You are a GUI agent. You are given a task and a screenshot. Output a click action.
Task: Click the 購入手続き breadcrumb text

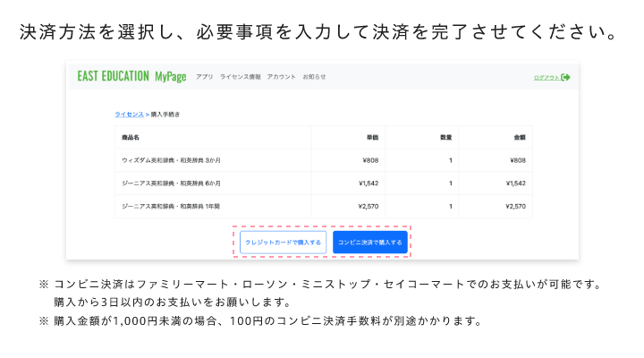tap(165, 115)
